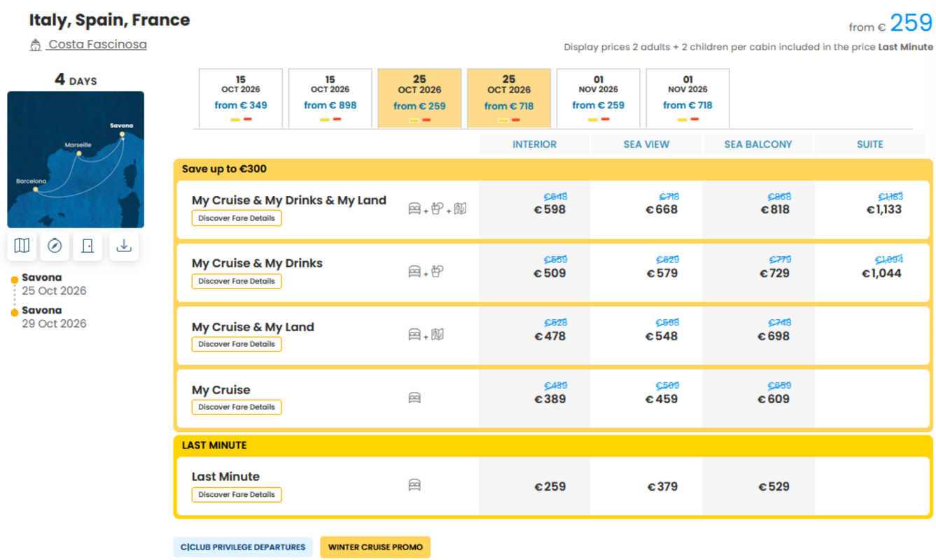Choose My Cruise sea view price €459
The image size is (936, 560).
point(662,399)
